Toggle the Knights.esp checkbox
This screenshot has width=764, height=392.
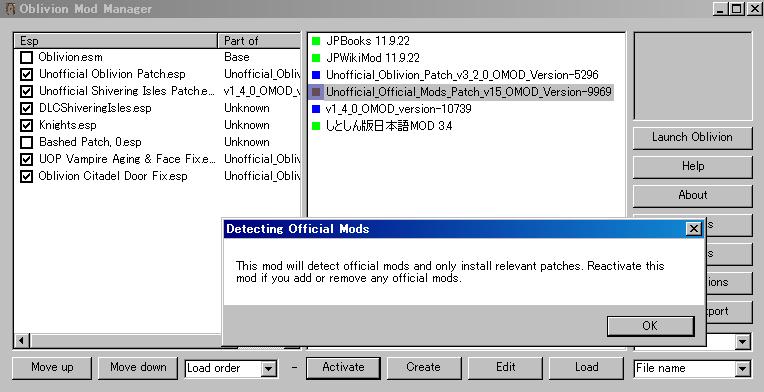(26, 126)
